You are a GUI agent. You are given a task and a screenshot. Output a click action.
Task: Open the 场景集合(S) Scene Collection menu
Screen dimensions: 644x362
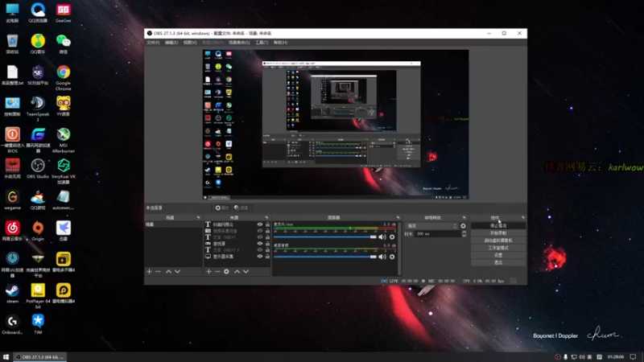point(239,43)
